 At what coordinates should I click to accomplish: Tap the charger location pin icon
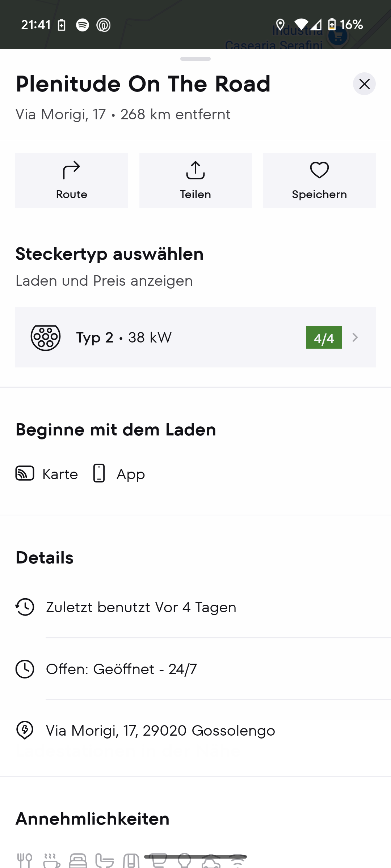click(x=25, y=730)
